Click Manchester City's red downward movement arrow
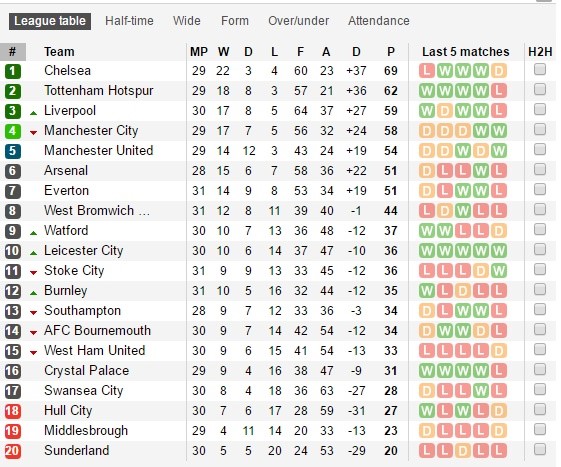 (33, 133)
